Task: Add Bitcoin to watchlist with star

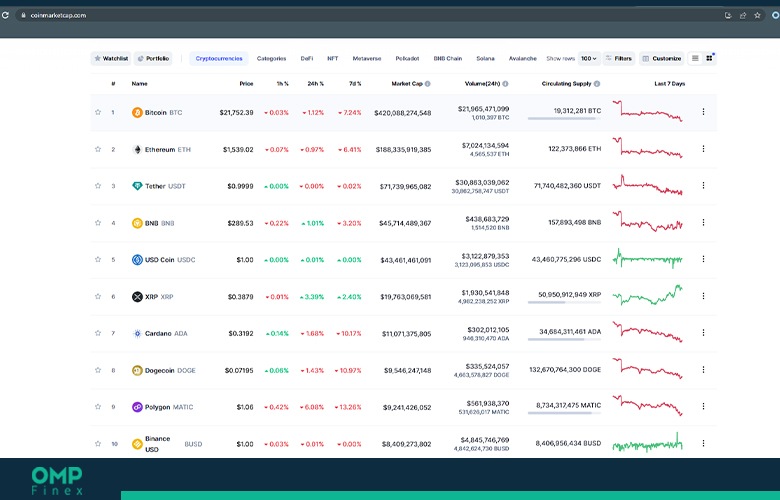Action: (x=98, y=112)
